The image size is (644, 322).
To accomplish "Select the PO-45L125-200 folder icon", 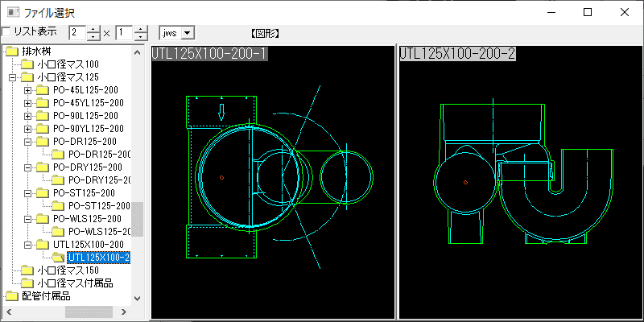I will [x=43, y=90].
